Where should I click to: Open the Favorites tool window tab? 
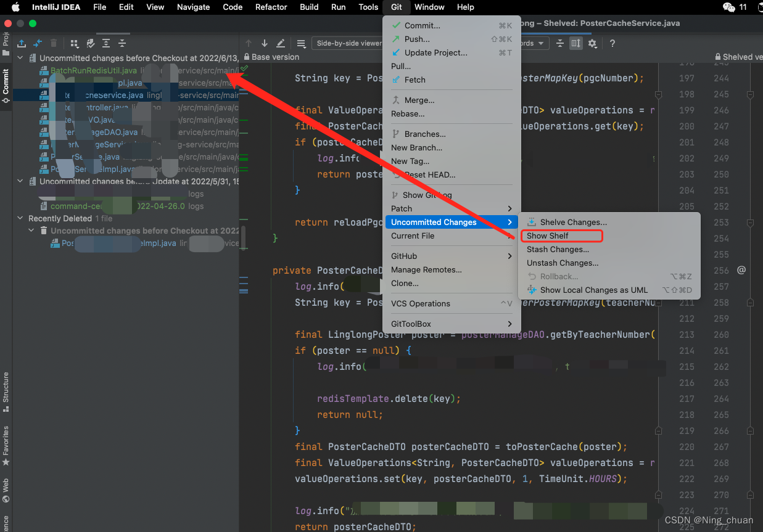tap(6, 445)
